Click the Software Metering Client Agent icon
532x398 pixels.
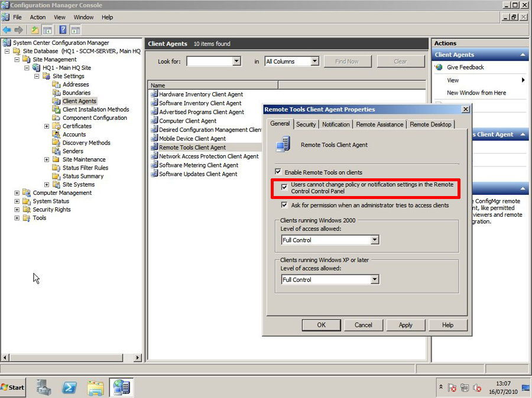tap(154, 164)
